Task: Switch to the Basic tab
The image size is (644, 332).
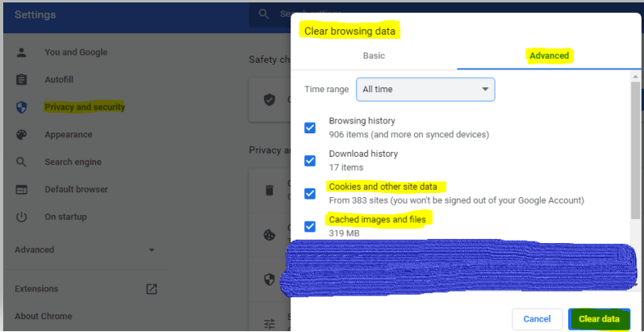Action: 374,56
